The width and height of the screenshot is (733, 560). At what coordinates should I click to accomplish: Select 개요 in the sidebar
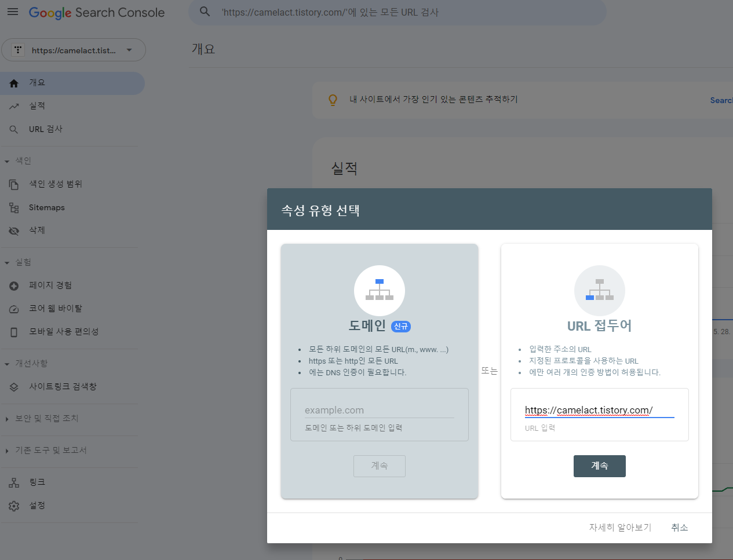coord(72,83)
